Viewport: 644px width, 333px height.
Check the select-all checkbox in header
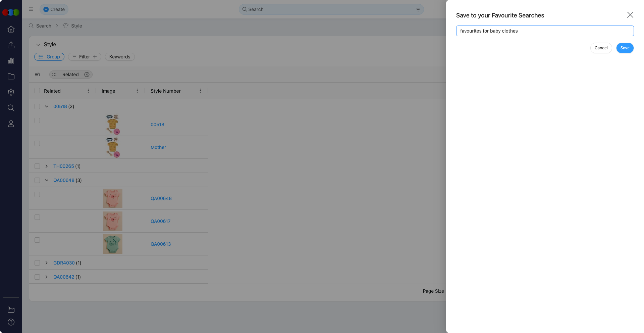(37, 91)
